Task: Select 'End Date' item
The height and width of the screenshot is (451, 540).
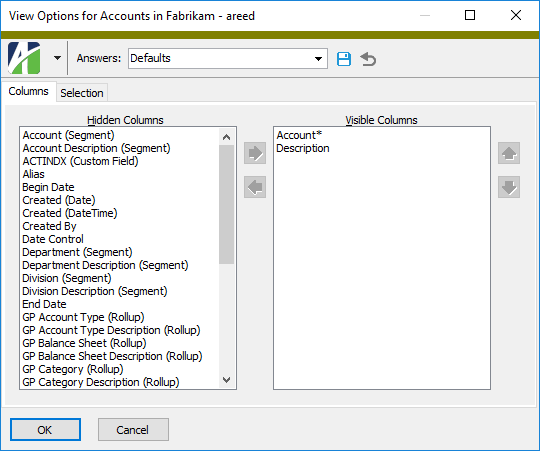Action: [44, 304]
